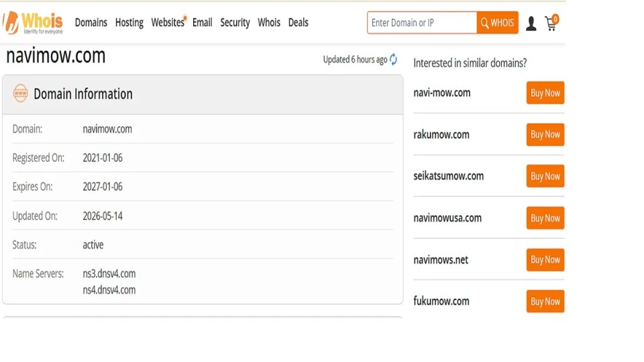Click the Expires On date 2027-01-06
The image size is (644, 362).
(103, 187)
